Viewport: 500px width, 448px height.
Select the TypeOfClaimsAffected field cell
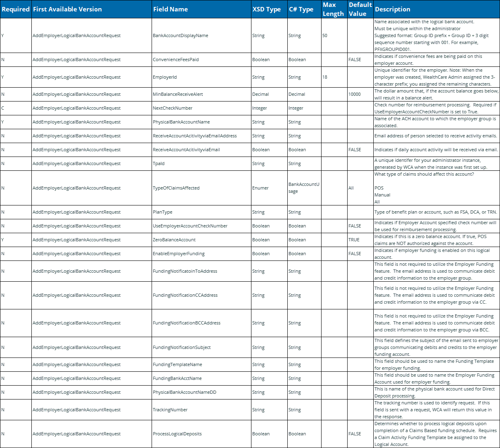coord(201,188)
